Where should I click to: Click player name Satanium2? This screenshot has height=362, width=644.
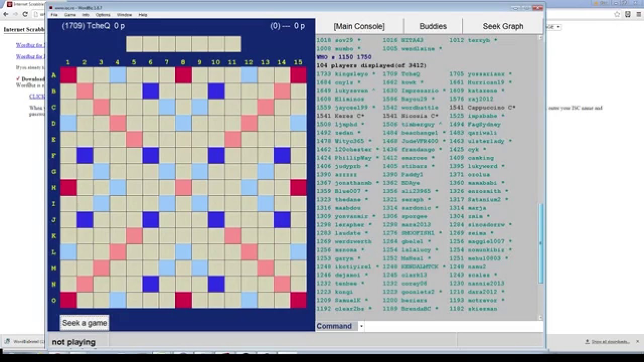(x=485, y=200)
